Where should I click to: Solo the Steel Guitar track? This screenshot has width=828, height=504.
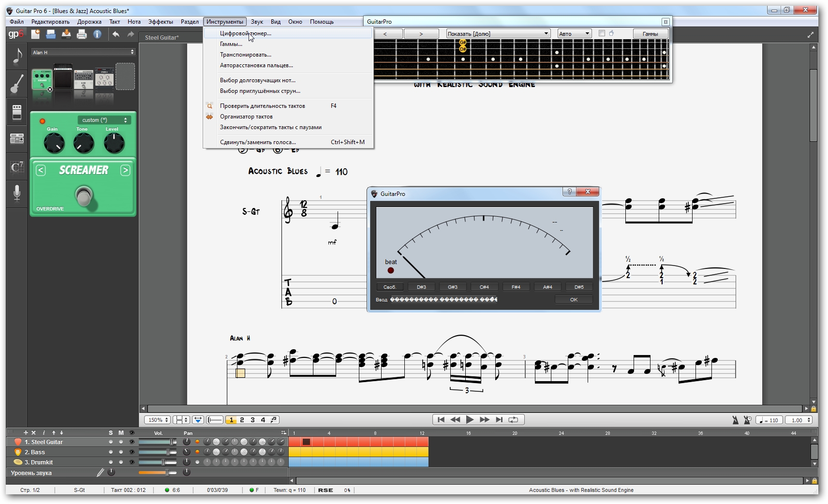pos(111,442)
